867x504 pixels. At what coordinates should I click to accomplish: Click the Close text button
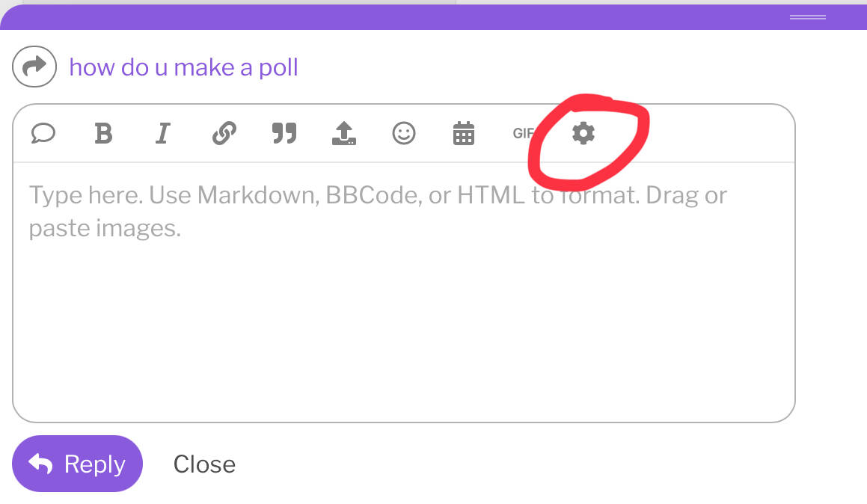pos(204,464)
